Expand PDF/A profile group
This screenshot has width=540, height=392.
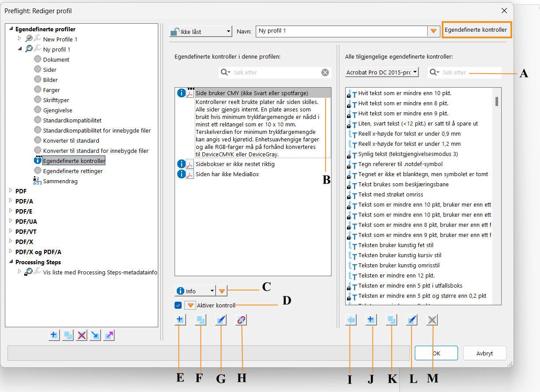11,201
